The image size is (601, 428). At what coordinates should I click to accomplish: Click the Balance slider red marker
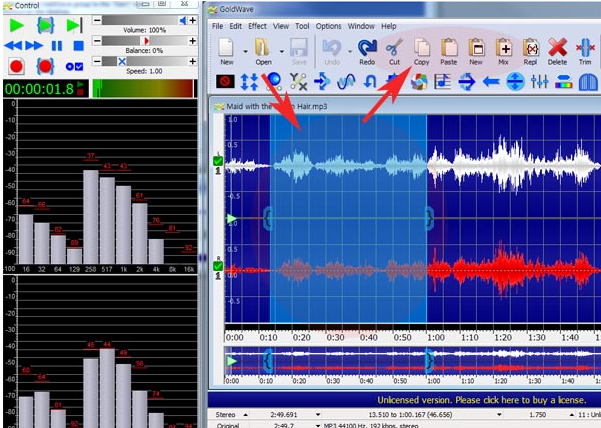[146, 41]
